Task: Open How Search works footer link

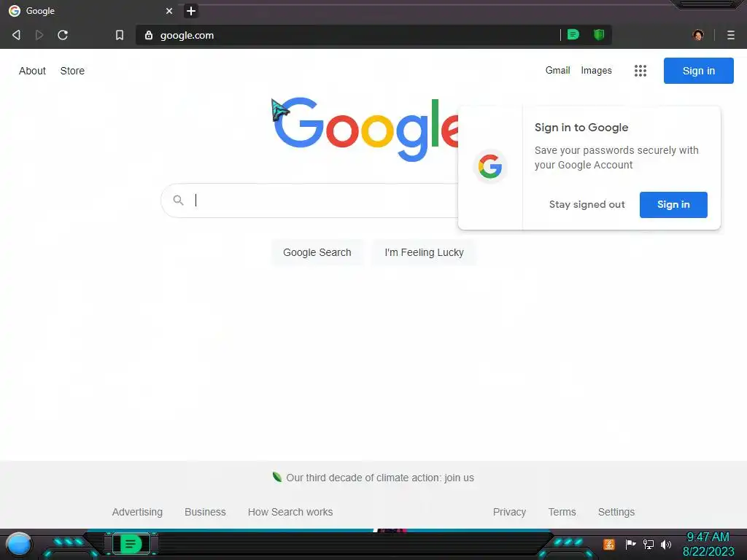Action: click(x=290, y=512)
